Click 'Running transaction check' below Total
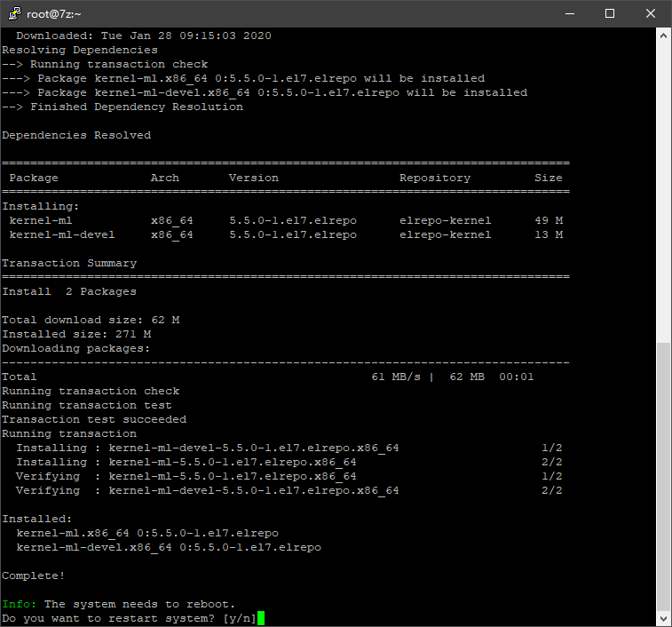Viewport: 672px width, 627px height. (x=91, y=391)
